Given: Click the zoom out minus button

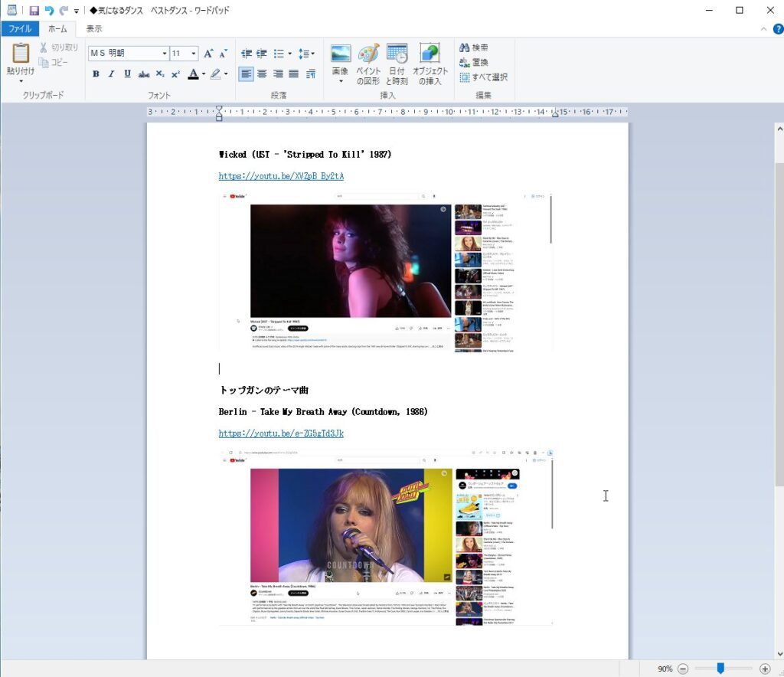Looking at the screenshot, I should coord(683,669).
